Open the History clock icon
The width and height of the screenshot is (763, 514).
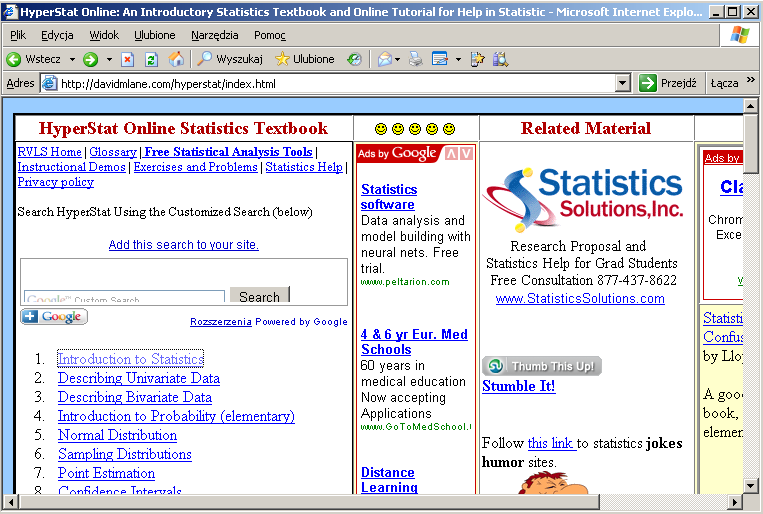click(x=354, y=59)
